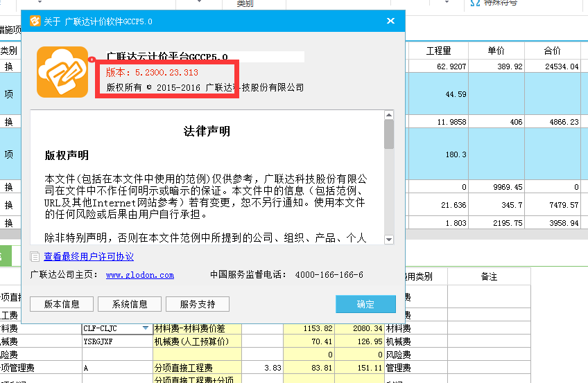Select the cell with value 24534.04
The image size is (588, 383).
pyautogui.click(x=553, y=66)
